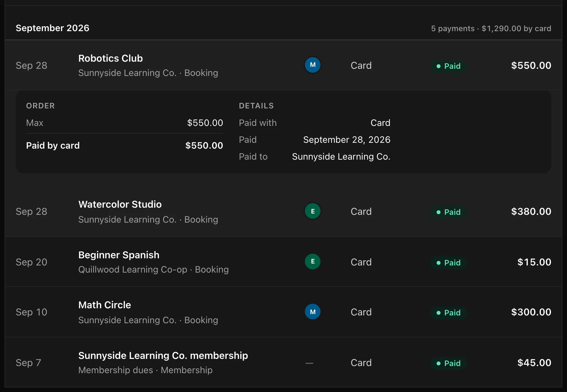Click the E avatar on Beginner Spanish row

(313, 262)
